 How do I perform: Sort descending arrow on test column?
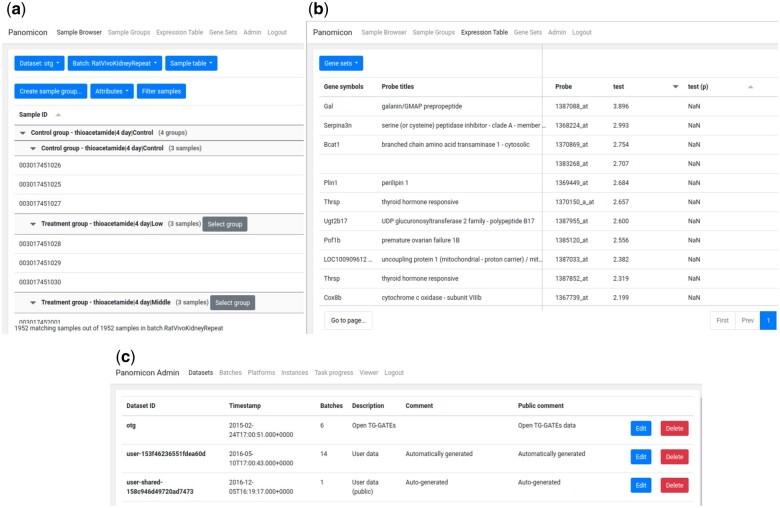tap(675, 87)
